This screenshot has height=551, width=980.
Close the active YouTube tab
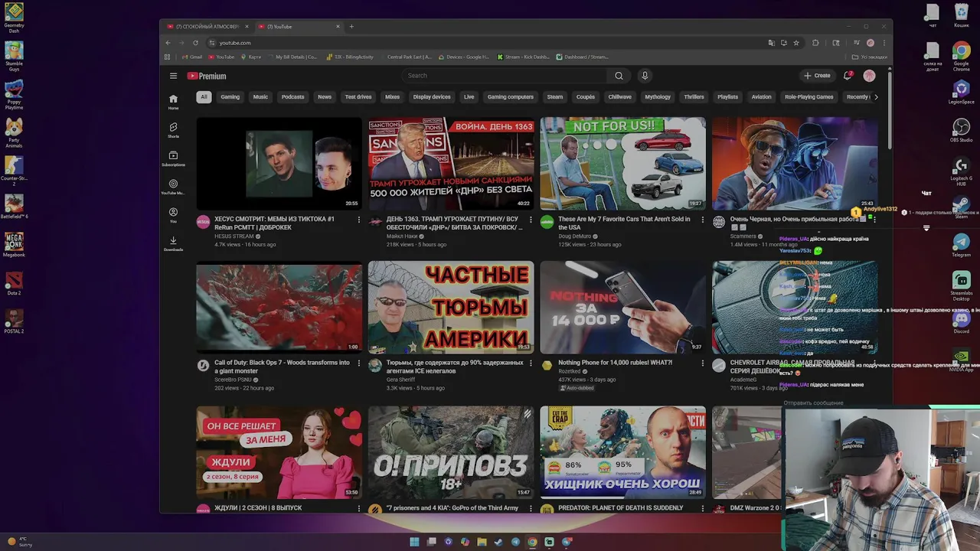[338, 27]
